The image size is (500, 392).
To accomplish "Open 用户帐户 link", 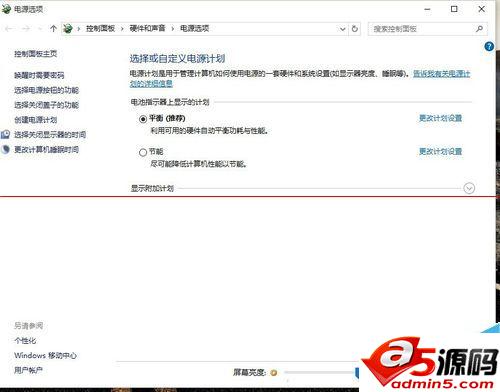I will click(28, 370).
